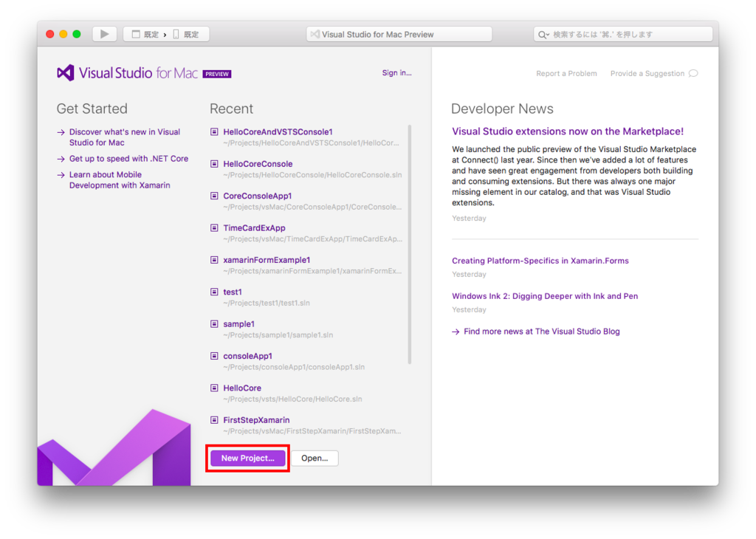The width and height of the screenshot is (756, 539).
Task: Open recent project sample1
Action: pyautogui.click(x=238, y=324)
